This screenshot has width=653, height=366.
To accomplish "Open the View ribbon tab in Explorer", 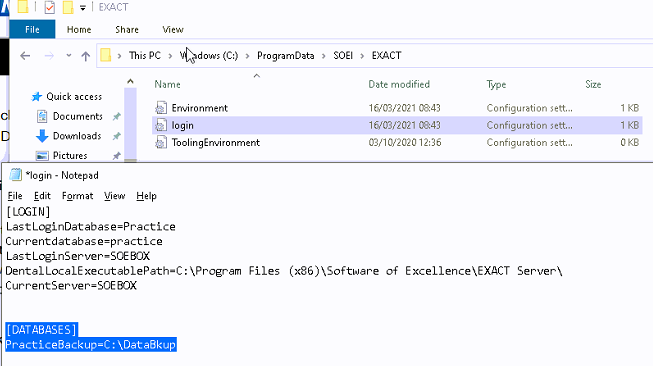I will [173, 30].
